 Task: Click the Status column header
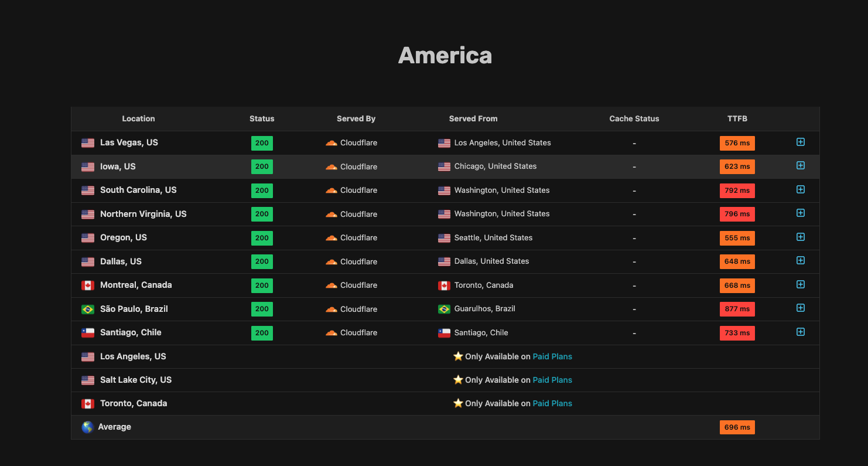click(x=262, y=119)
